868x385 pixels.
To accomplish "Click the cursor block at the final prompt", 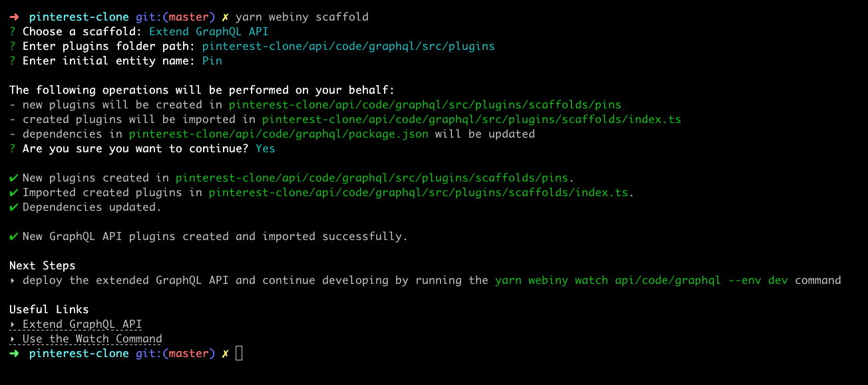I will pos(239,353).
